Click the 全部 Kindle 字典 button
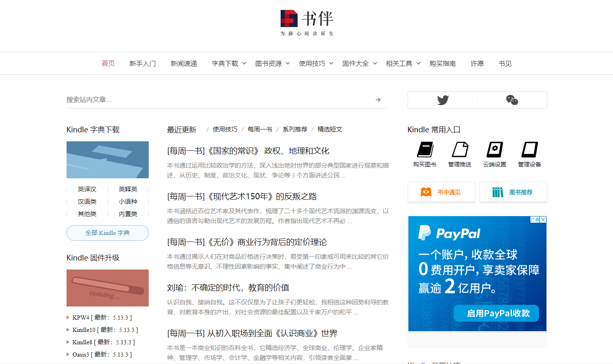The width and height of the screenshot is (613, 364). [107, 233]
